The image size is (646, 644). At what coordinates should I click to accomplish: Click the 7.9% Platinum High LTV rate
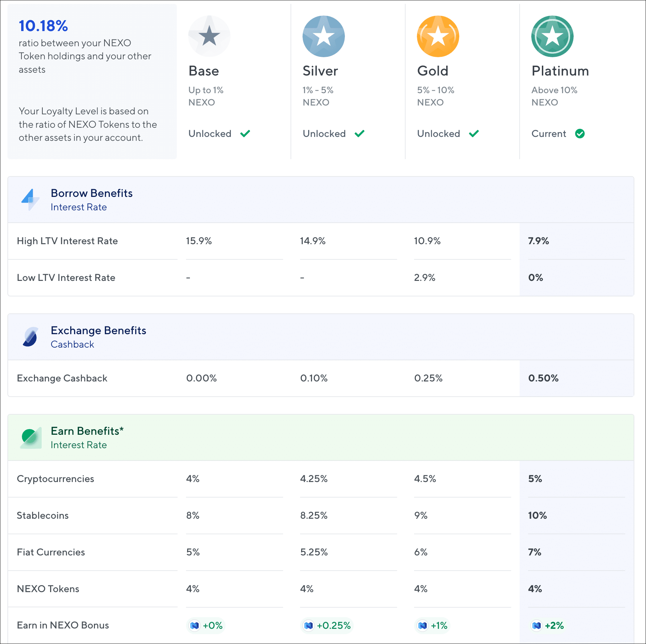pos(538,241)
